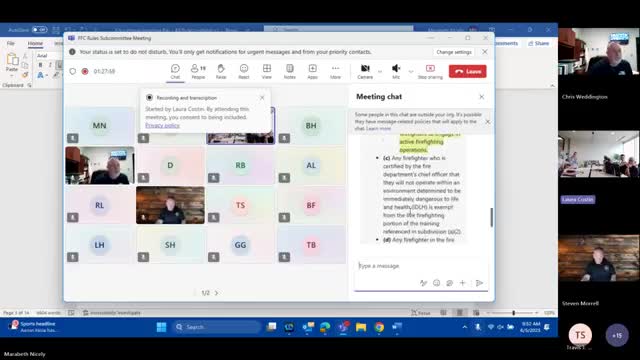640x360 pixels.
Task: Open the People participants list
Action: (198, 71)
